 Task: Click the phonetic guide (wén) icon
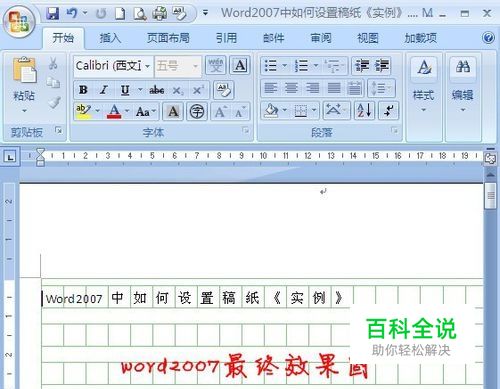pos(216,65)
